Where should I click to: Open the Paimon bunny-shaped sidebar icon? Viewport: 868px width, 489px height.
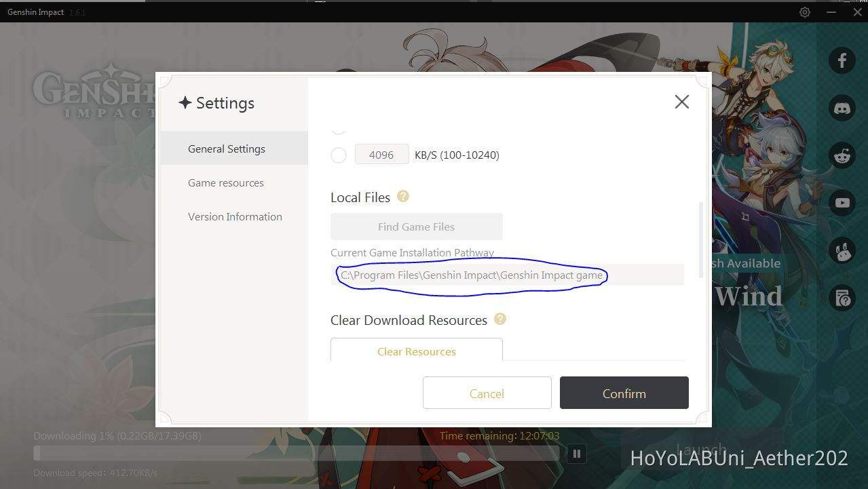pyautogui.click(x=842, y=250)
